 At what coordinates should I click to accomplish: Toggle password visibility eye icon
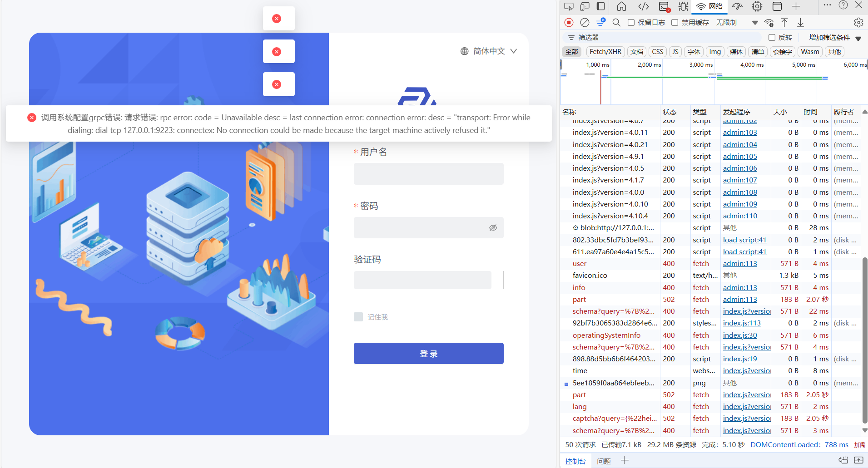pos(493,227)
